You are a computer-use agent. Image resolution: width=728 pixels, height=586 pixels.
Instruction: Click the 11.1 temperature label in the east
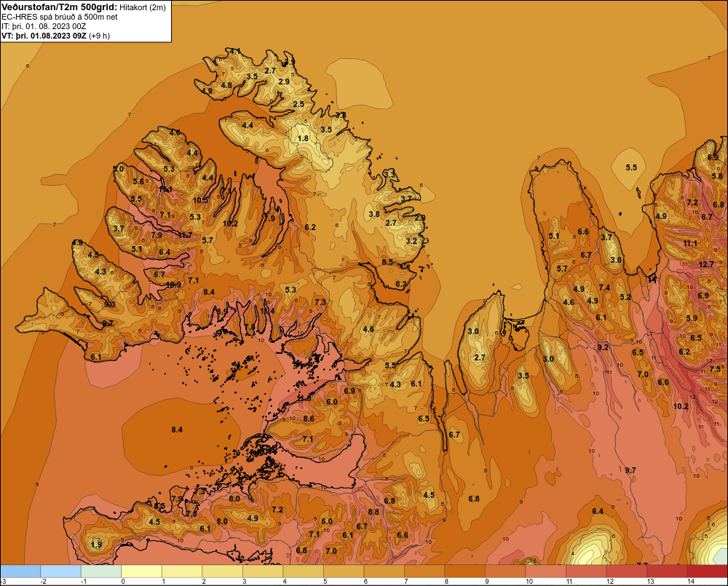[690, 243]
